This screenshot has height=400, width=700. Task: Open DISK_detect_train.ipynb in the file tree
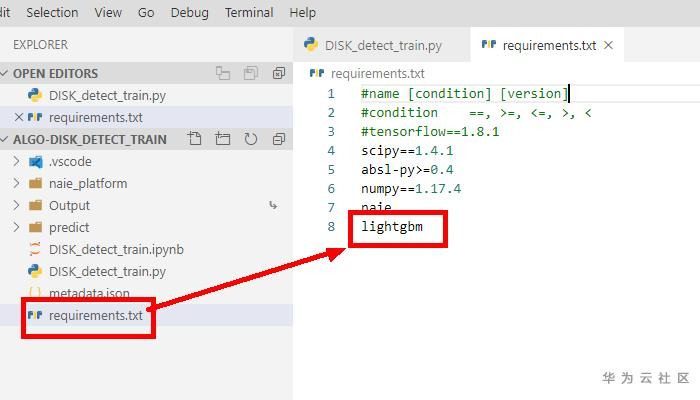[x=116, y=249]
